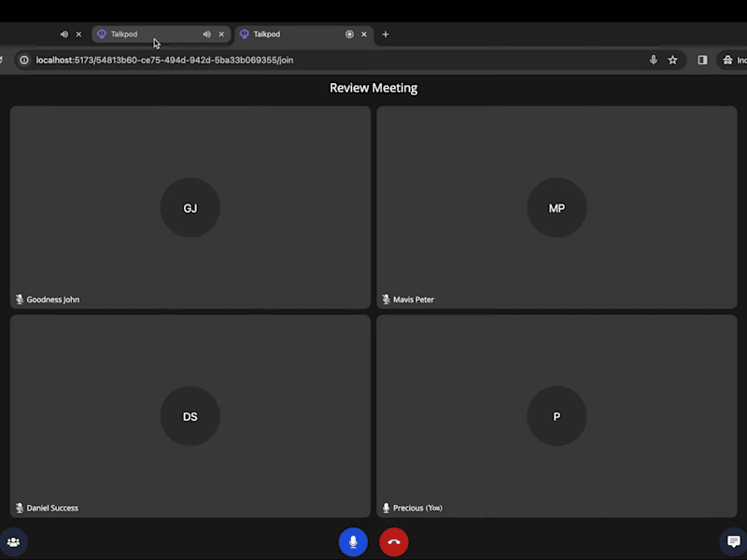The image size is (747, 560).
Task: Toggle the browser side panel icon
Action: pyautogui.click(x=702, y=60)
